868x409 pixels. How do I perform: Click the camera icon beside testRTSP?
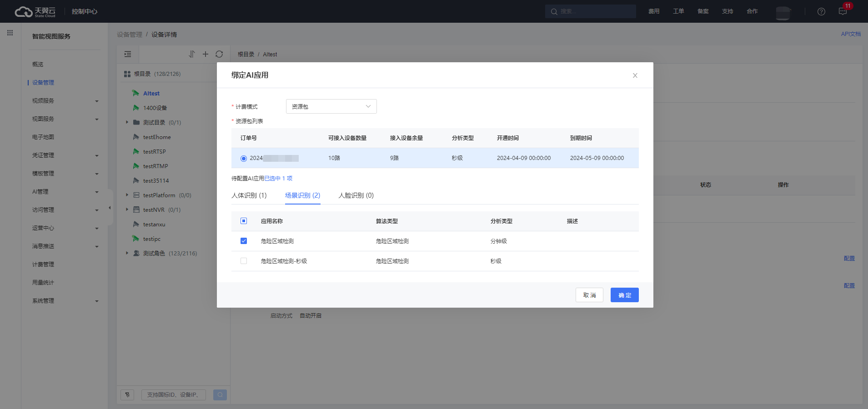[x=136, y=151]
